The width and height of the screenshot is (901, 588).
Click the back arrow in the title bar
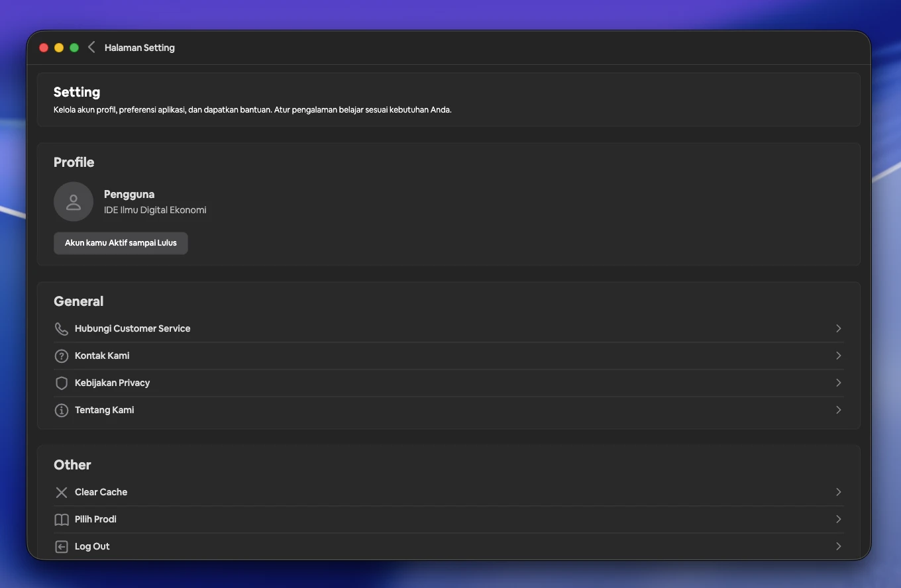[91, 47]
